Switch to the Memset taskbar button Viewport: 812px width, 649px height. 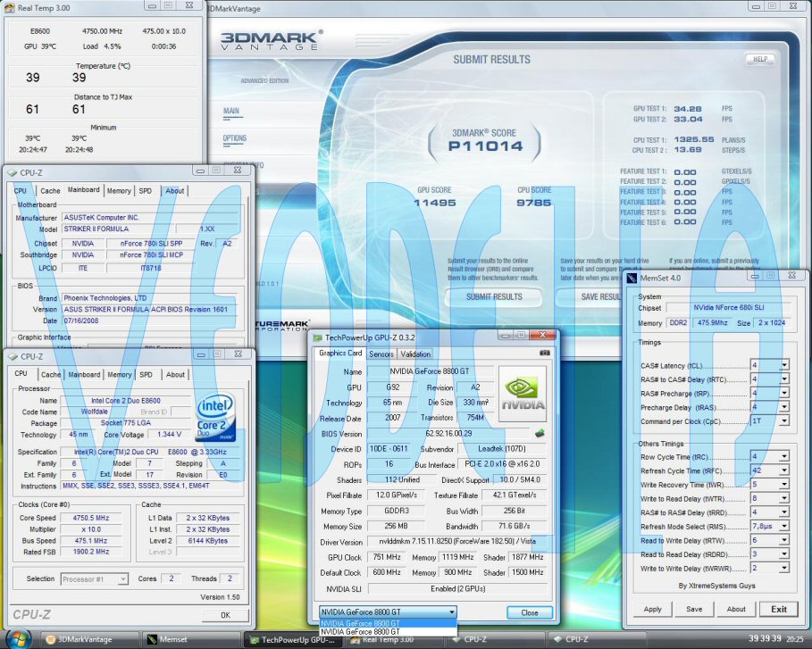pyautogui.click(x=192, y=640)
